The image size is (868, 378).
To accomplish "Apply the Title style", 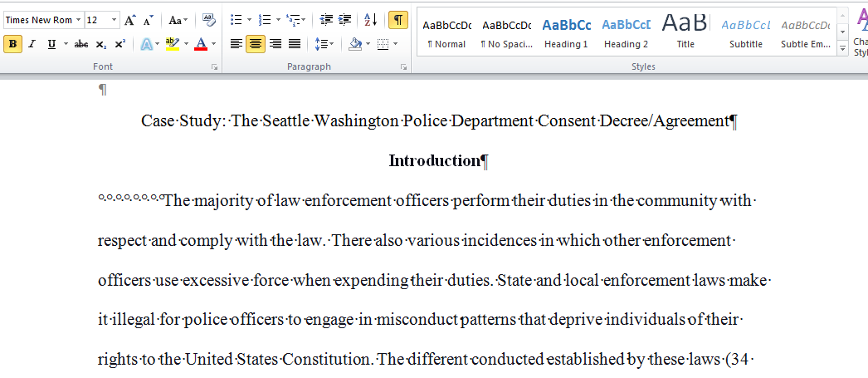I will click(x=685, y=33).
